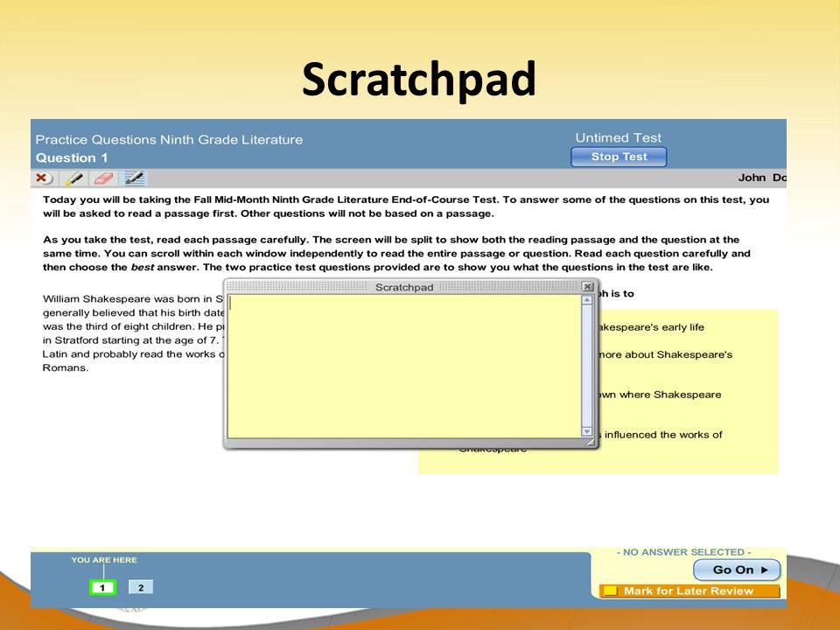Jump to question 2 in navigator
Screen dimensions: 840x630
tap(141, 588)
